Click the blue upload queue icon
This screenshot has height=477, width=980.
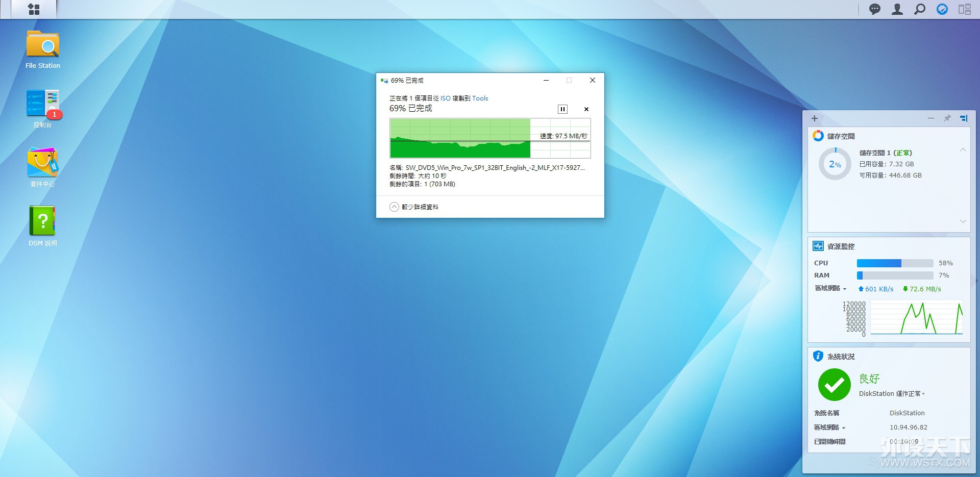click(942, 9)
